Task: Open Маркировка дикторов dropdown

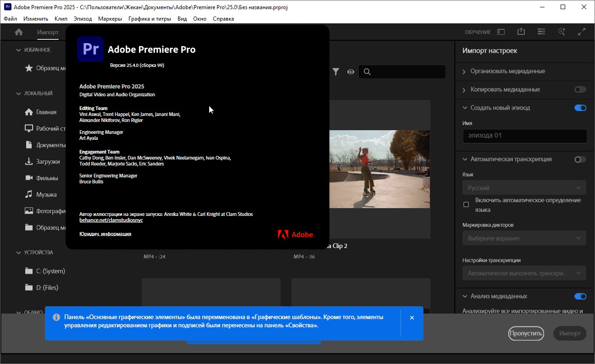Action: 524,238
